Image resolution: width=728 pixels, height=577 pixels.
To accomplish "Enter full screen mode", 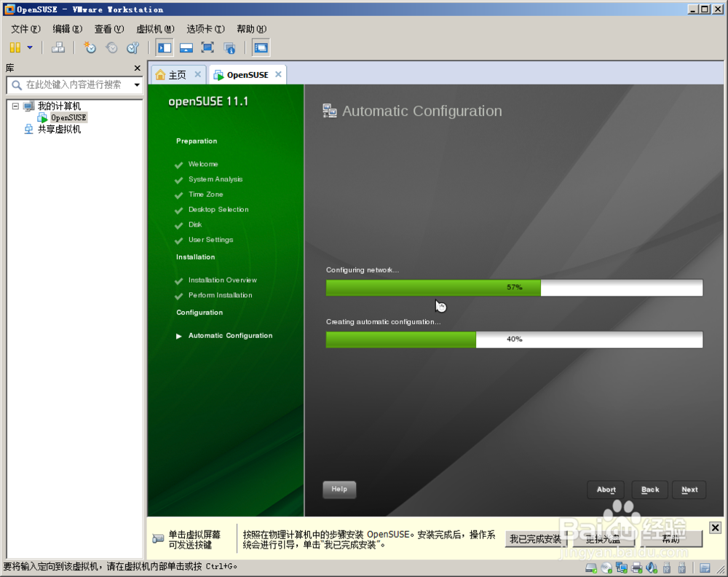I will pyautogui.click(x=207, y=47).
